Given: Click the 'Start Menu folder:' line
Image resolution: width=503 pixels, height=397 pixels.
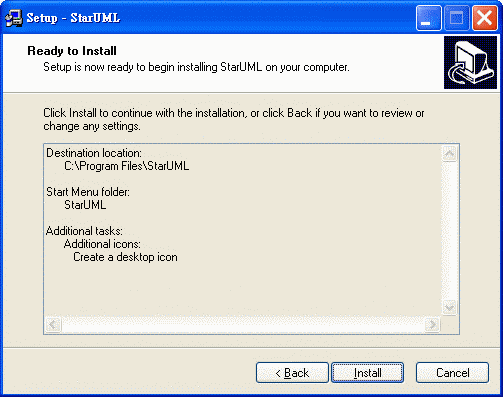Looking at the screenshot, I should pos(88,192).
